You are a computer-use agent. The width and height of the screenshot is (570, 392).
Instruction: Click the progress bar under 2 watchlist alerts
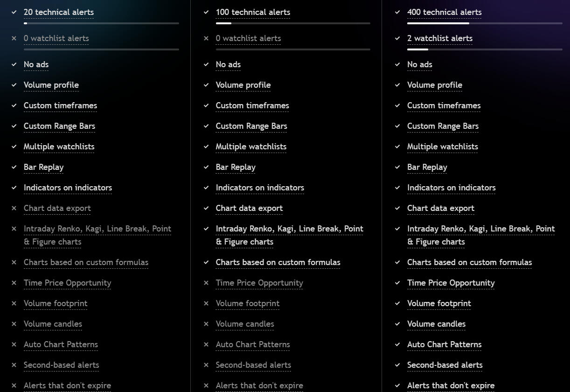[484, 49]
